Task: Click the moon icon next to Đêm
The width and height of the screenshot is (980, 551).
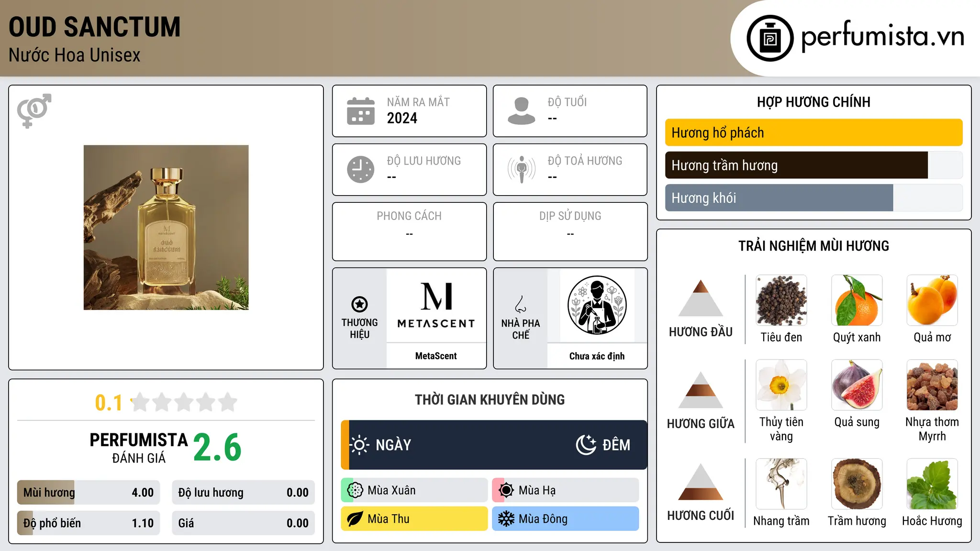Action: 586,445
